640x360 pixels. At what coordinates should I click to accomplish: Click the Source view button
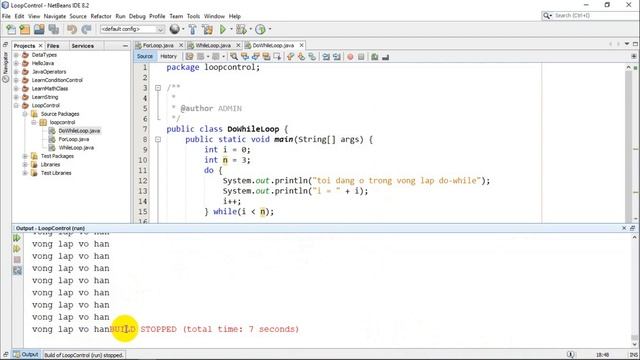145,56
